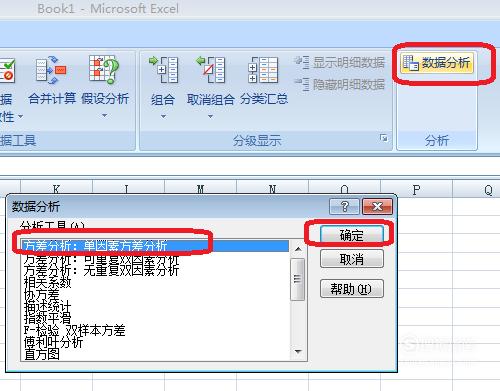Close the 数据分析 dialog
This screenshot has height=391, width=500.
coord(377,206)
